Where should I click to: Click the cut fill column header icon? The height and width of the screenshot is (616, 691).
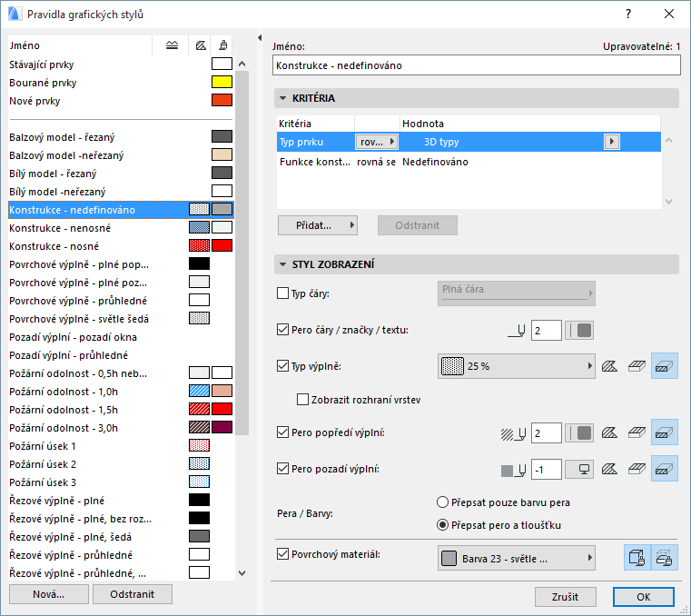(201, 45)
